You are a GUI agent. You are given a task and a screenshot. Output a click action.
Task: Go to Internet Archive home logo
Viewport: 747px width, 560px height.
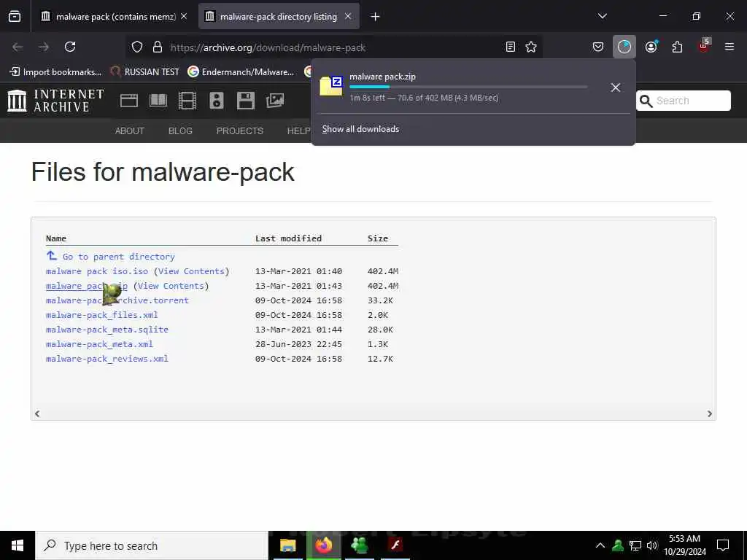[x=55, y=101]
